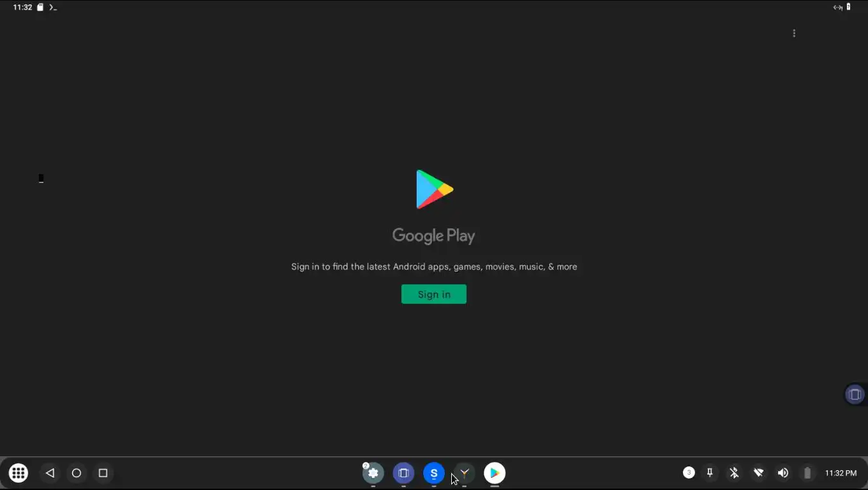Screen dimensions: 868x490
Task: Click the SD card icon in status bar
Action: point(40,7)
